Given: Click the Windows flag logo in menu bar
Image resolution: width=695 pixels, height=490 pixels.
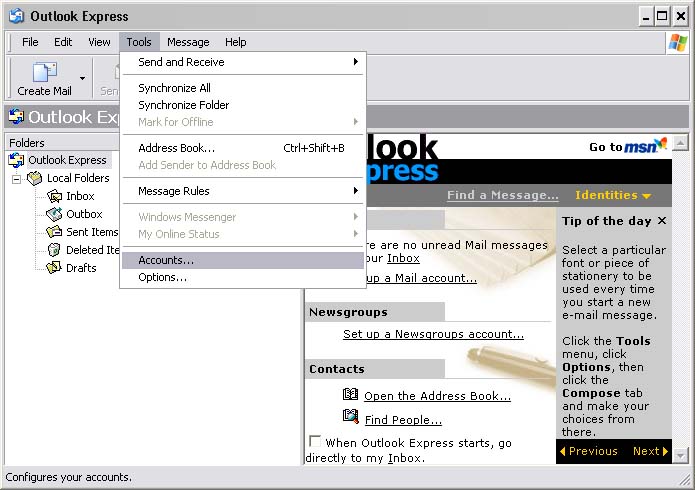Looking at the screenshot, I should point(678,43).
